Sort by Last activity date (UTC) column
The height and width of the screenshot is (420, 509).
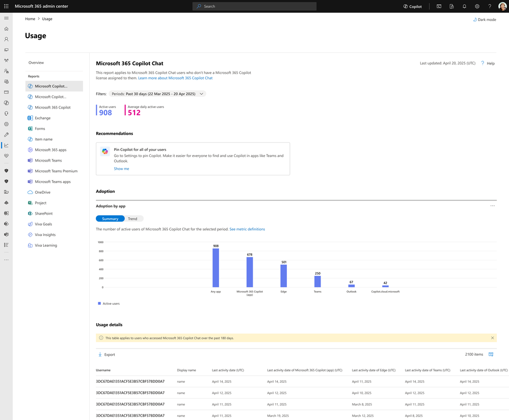click(228, 370)
